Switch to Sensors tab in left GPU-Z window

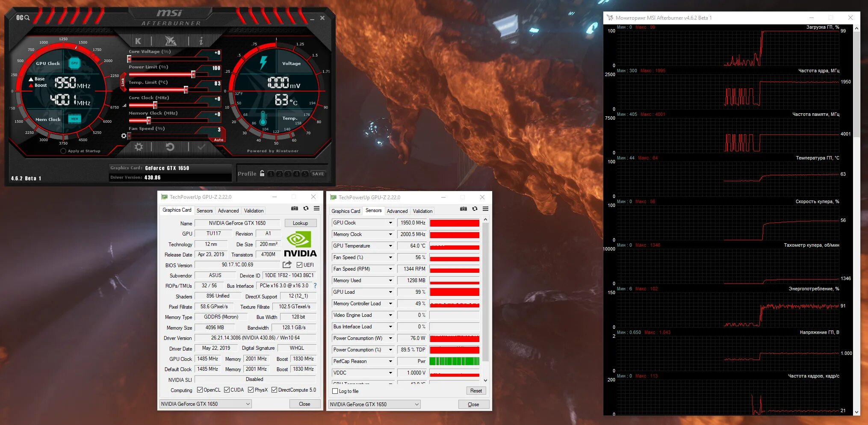pos(204,211)
